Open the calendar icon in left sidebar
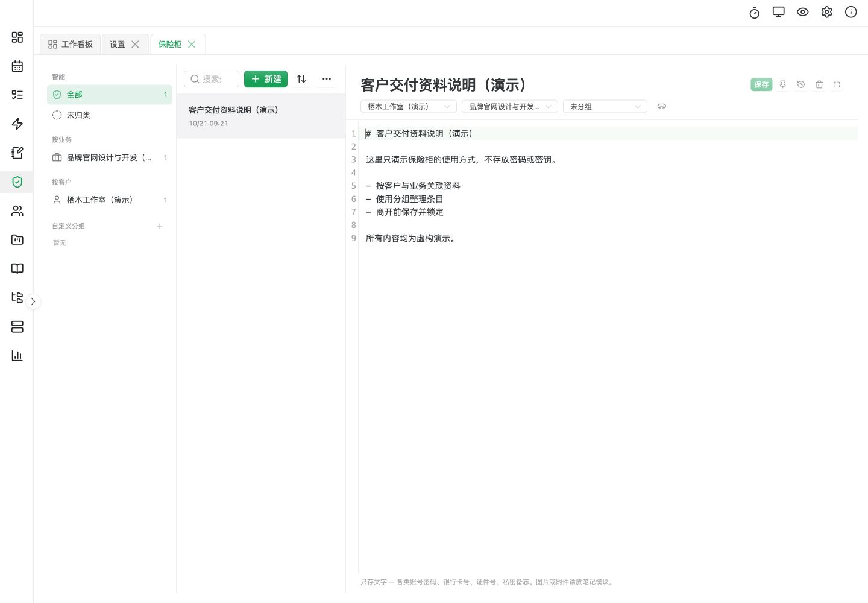 coord(17,66)
